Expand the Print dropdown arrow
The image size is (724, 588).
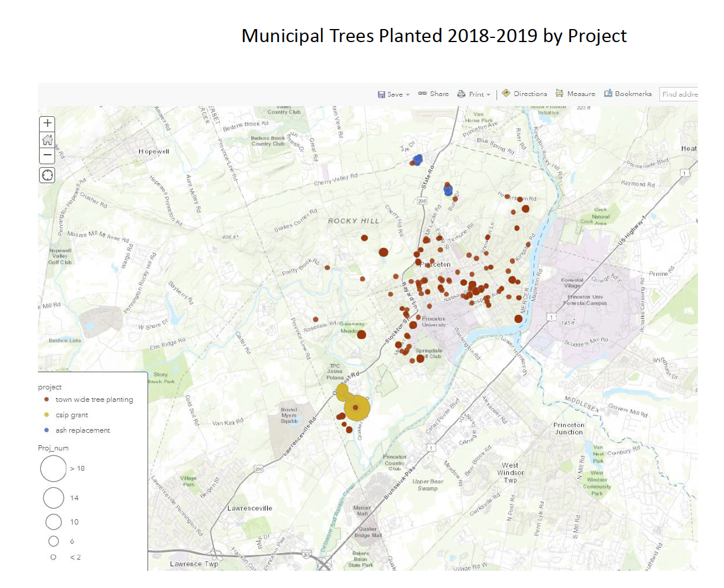489,95
